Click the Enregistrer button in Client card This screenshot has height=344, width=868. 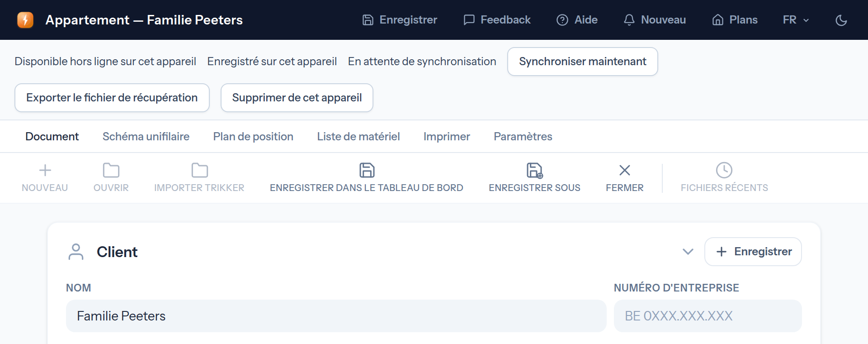(753, 252)
